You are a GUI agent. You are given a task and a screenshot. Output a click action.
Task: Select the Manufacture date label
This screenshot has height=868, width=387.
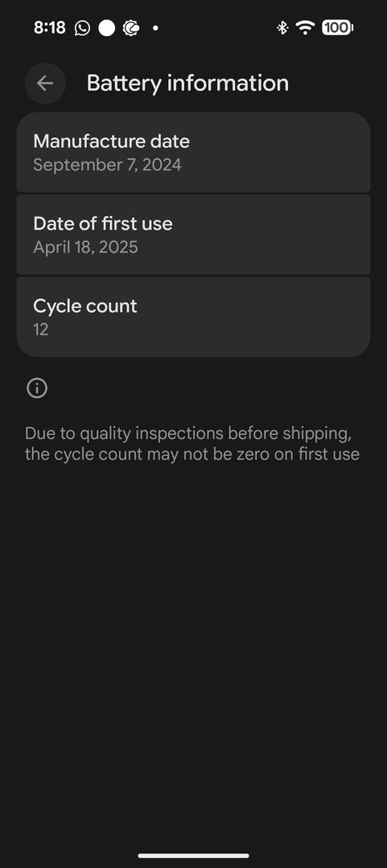[x=112, y=141]
